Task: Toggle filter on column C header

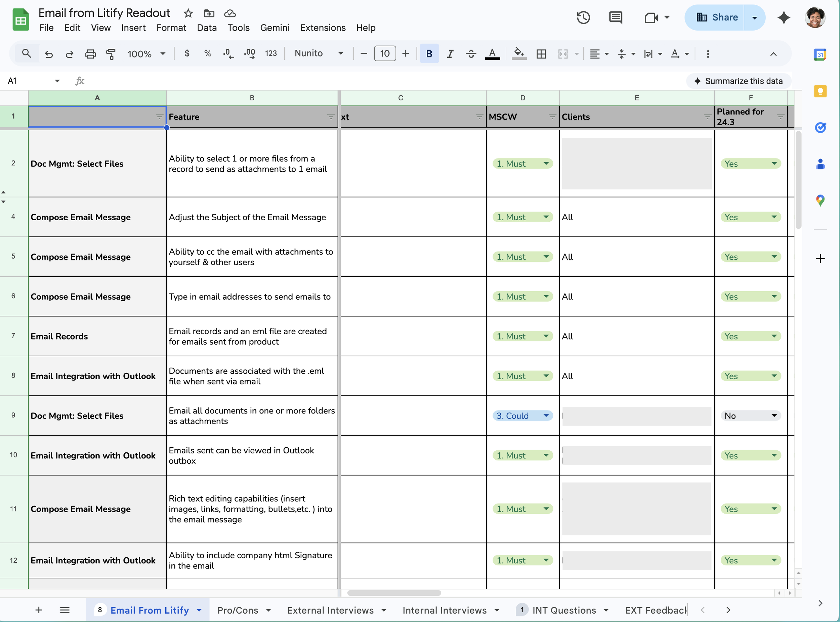Action: click(479, 117)
